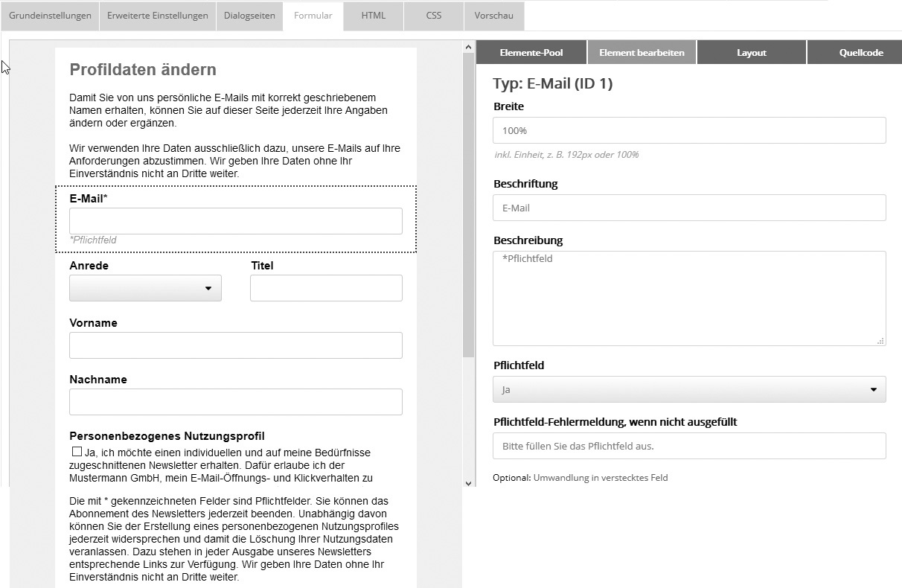Screen dimensions: 902x588
Task: Click into the Beschreibung textarea
Action: tap(689, 298)
